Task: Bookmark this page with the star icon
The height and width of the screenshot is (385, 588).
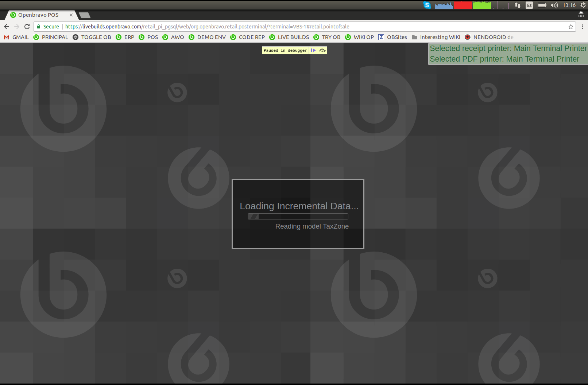Action: (571, 27)
